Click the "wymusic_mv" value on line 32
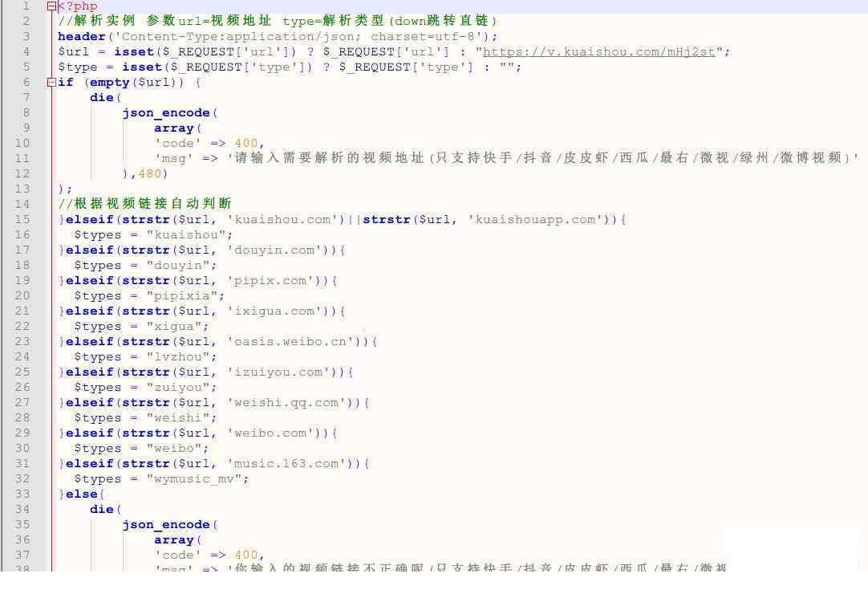This screenshot has width=868, height=590. click(x=194, y=478)
